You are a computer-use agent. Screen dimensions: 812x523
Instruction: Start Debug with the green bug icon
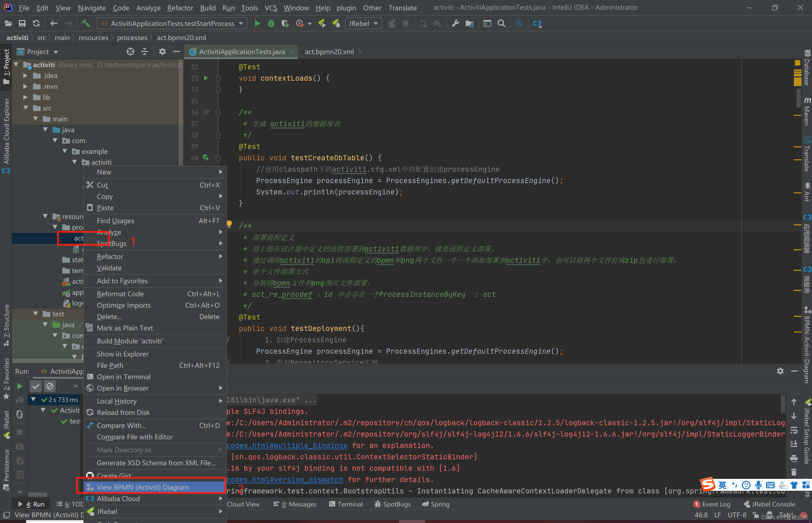pos(271,24)
